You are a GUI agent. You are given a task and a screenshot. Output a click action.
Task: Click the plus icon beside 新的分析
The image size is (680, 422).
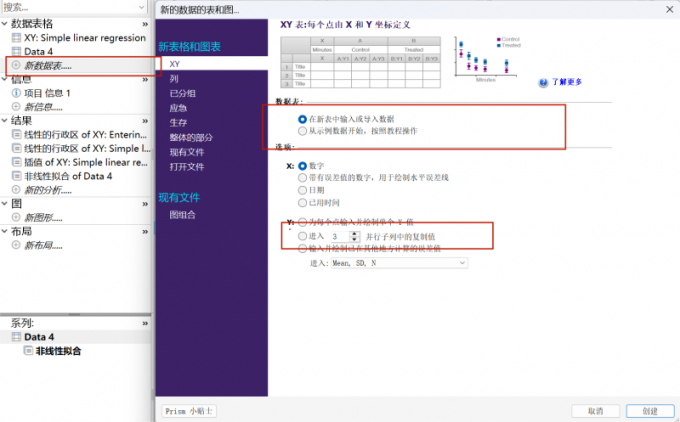pyautogui.click(x=16, y=190)
